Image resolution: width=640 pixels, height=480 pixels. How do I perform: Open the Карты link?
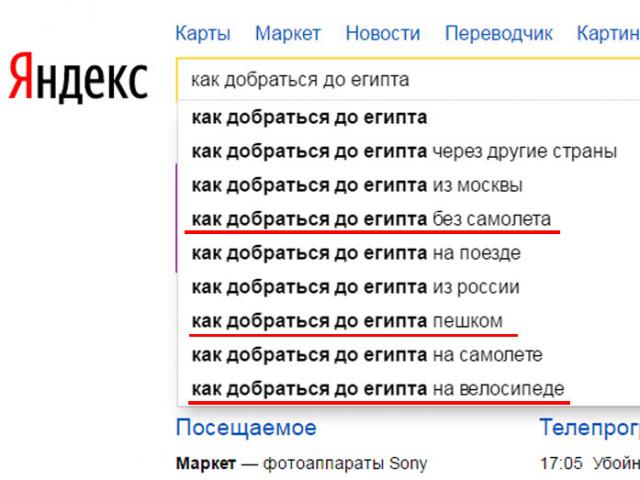(203, 34)
